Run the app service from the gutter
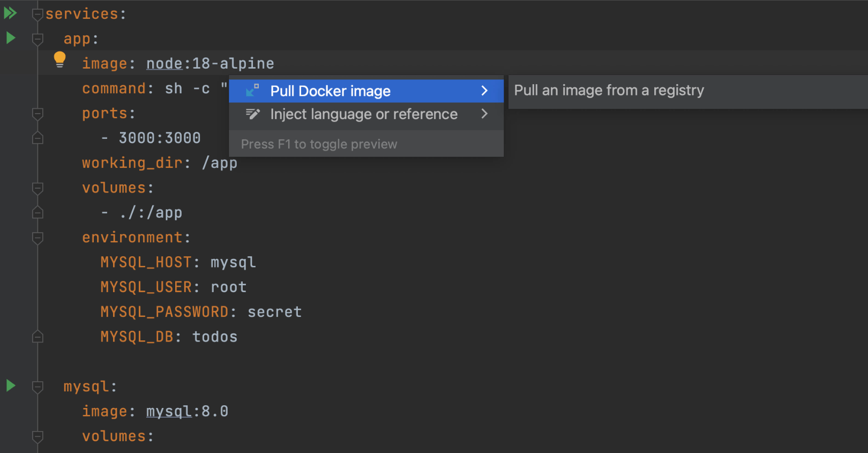The height and width of the screenshot is (453, 868). 10,38
